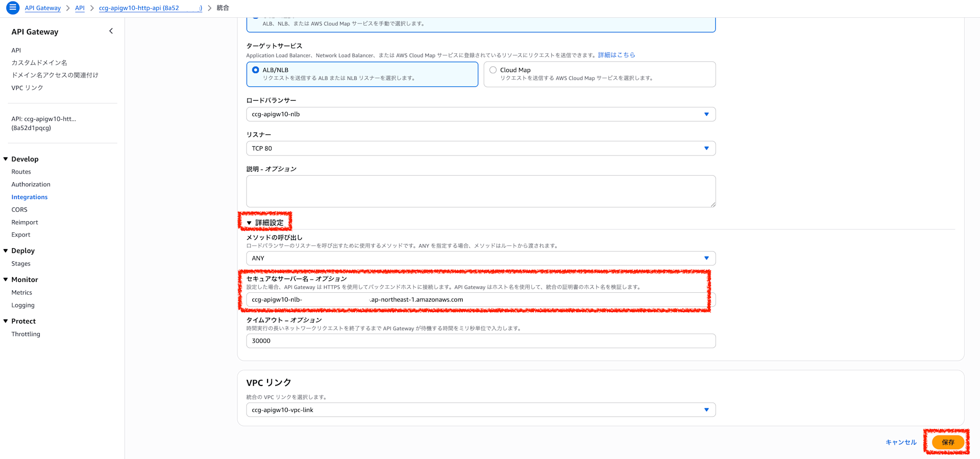Select the Cloud Map radio option
This screenshot has width=980, height=459.
point(493,70)
